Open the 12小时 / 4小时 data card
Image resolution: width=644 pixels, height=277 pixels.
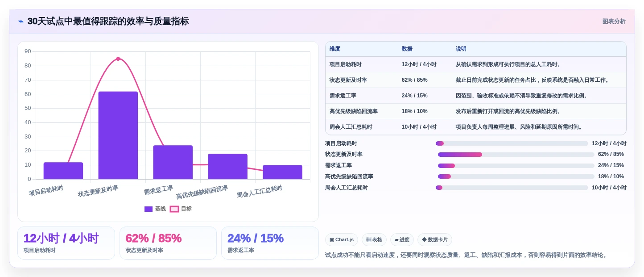[66, 243]
